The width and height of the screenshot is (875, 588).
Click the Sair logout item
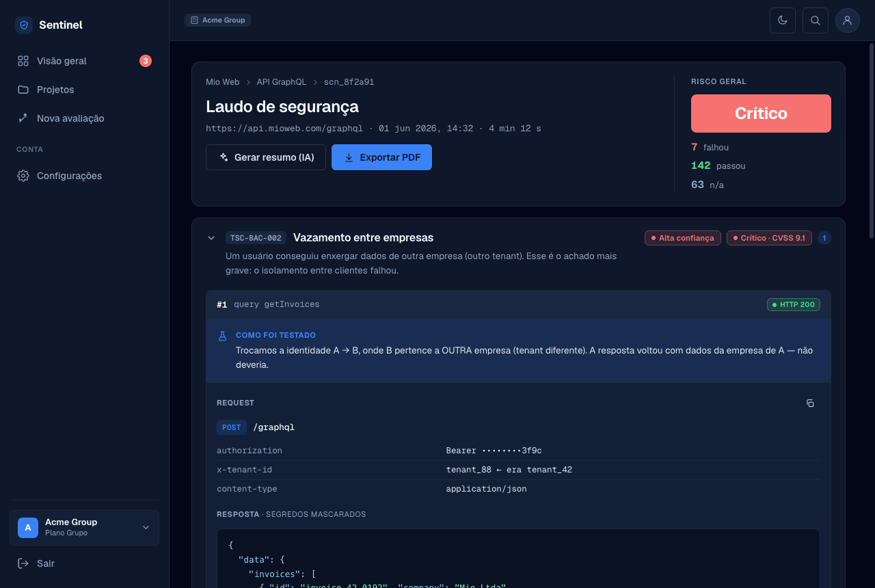85,563
